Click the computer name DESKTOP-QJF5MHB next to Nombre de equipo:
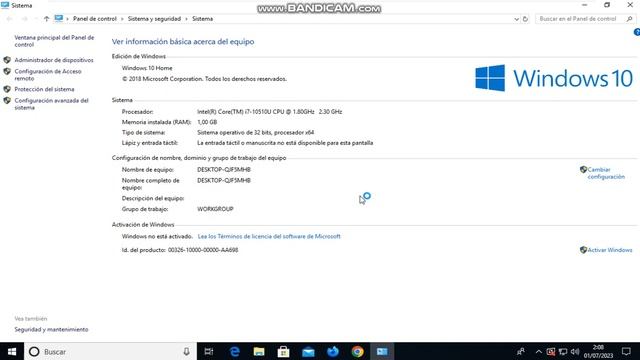 [224, 170]
